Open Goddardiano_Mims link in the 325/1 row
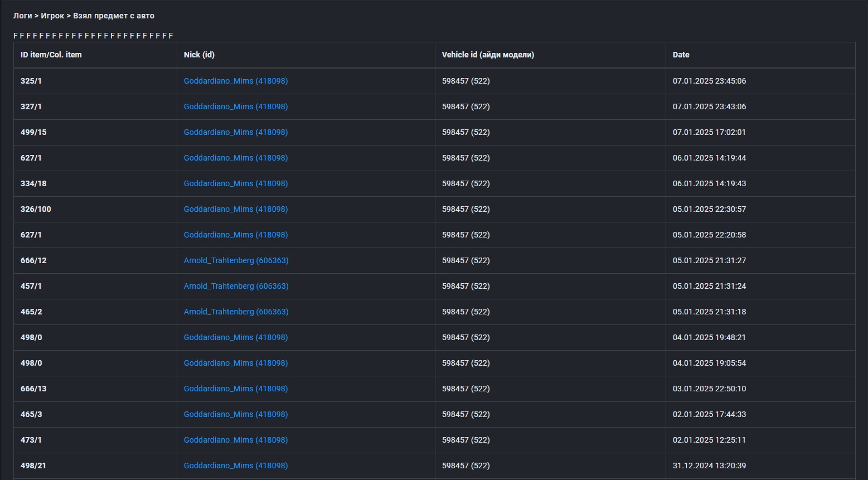This screenshot has height=480, width=868. (x=236, y=81)
